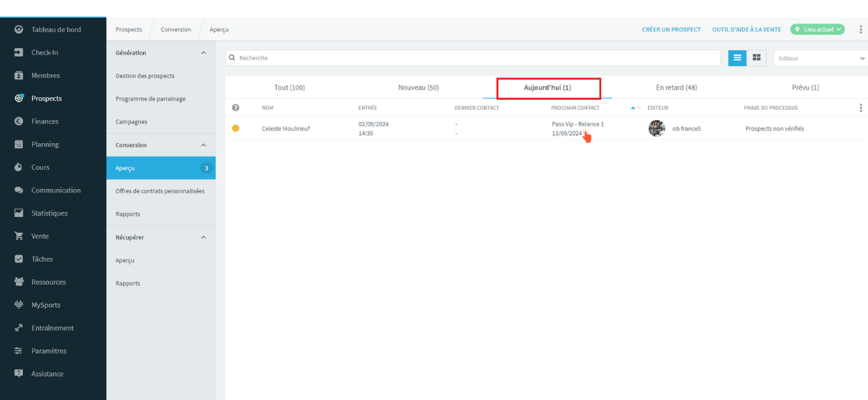The width and height of the screenshot is (868, 400).
Task: Switch to grid card view
Action: point(757,58)
